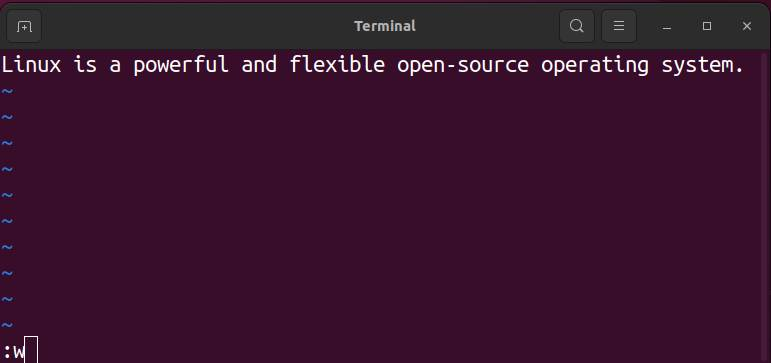The width and height of the screenshot is (771, 363).
Task: Click the word open-source
Action: (x=463, y=65)
